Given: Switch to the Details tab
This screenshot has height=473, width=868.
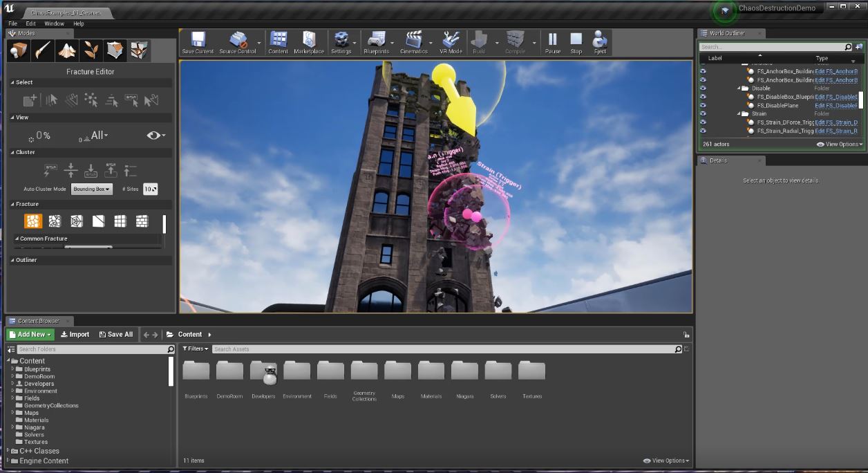Looking at the screenshot, I should coord(718,160).
